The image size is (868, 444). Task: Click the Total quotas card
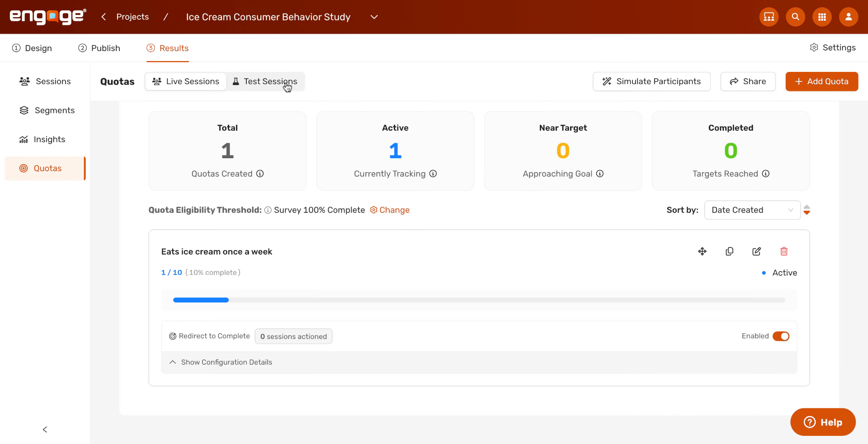227,151
